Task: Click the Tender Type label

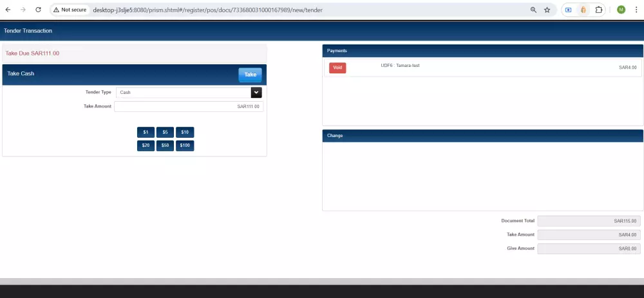Action: click(x=98, y=92)
